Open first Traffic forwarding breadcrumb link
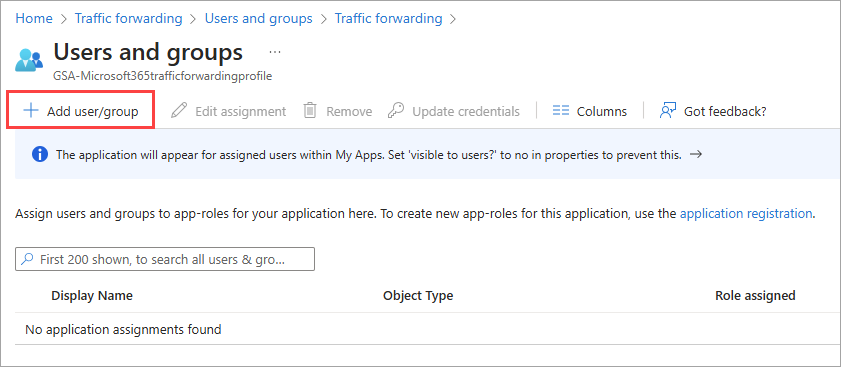Viewport: 841px width, 367px height. pyautogui.click(x=129, y=18)
